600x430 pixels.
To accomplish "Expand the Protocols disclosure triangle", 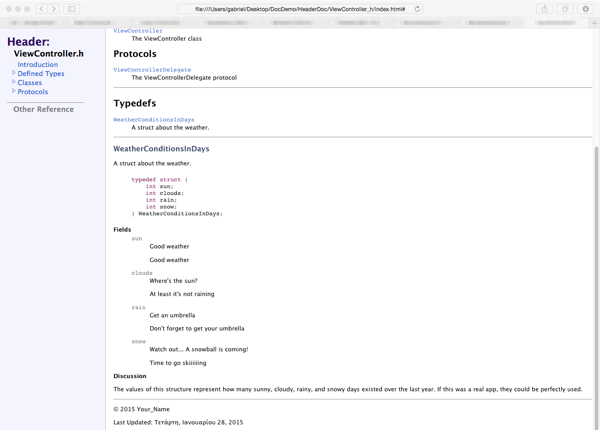I will point(14,91).
